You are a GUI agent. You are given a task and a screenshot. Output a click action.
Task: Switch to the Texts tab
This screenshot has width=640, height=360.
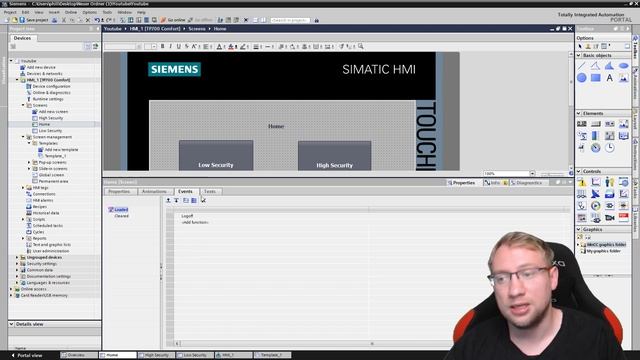[x=210, y=191]
